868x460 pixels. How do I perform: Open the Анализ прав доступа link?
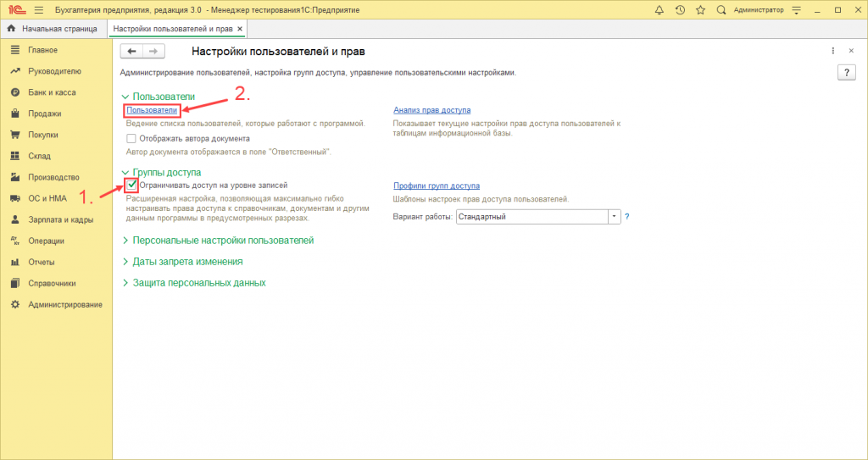(432, 110)
